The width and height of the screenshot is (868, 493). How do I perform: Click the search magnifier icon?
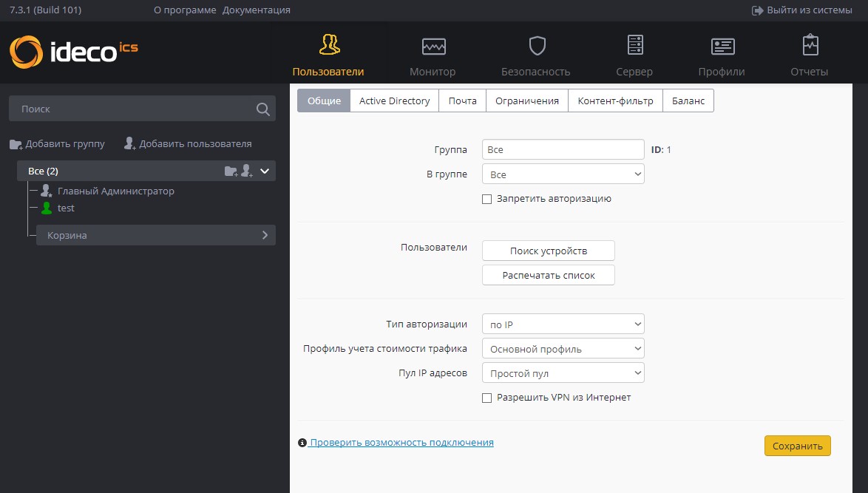click(262, 109)
